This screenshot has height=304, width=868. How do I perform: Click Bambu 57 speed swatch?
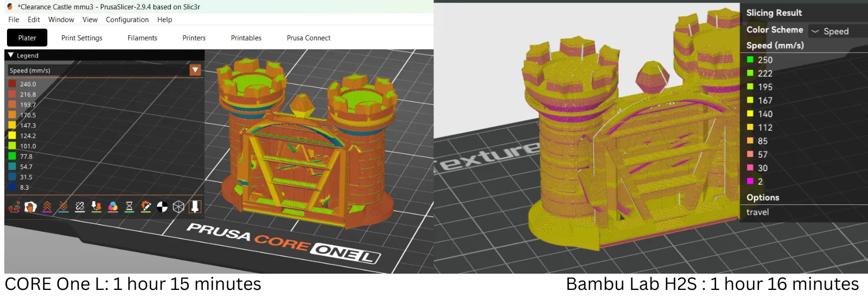coord(750,154)
